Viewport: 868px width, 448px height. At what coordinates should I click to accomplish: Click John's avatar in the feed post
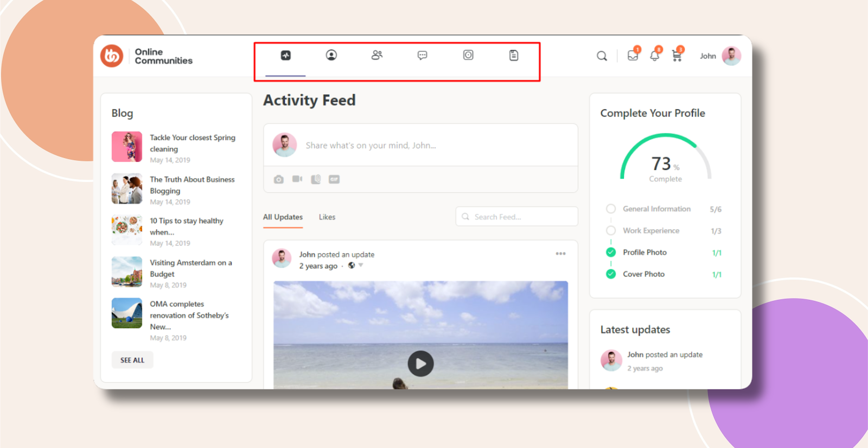(x=282, y=258)
